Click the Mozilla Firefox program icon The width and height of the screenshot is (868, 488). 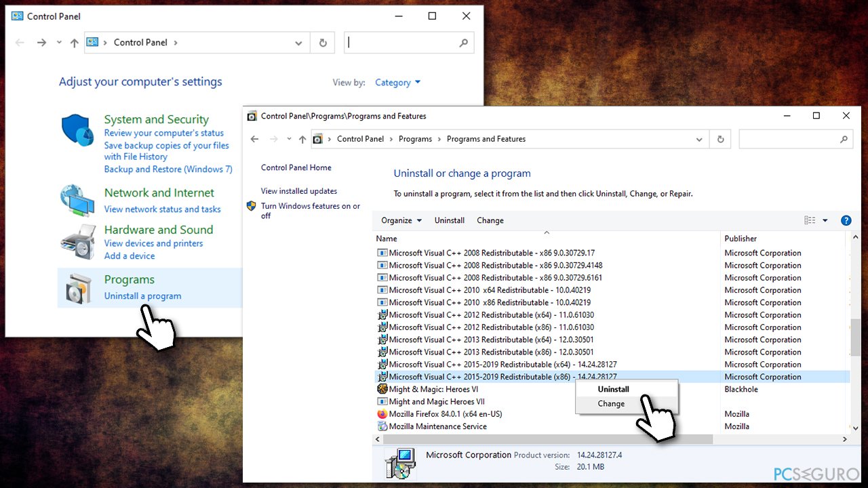click(383, 413)
